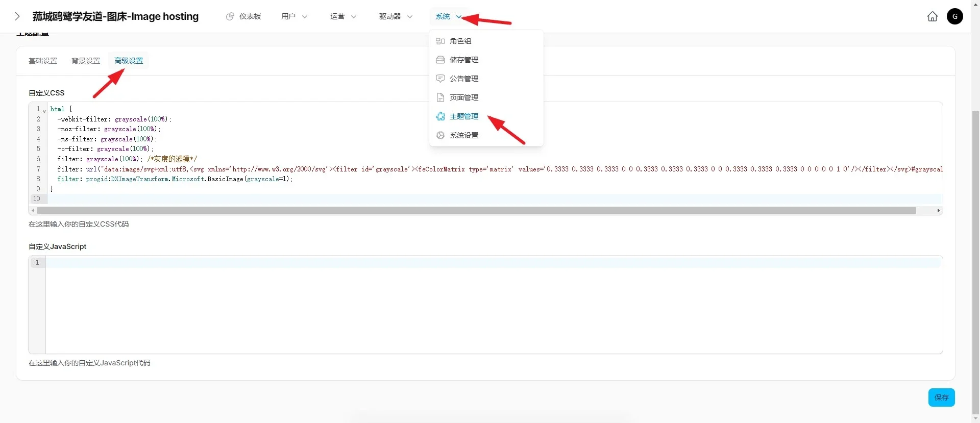Expand the sidebar with the chevron icon
The image size is (980, 423).
(x=17, y=16)
